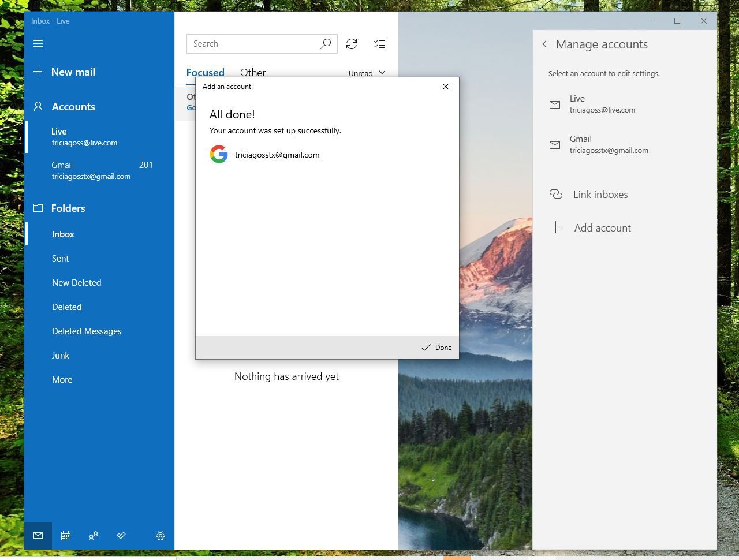Image resolution: width=739 pixels, height=560 pixels.
Task: Open Settings gear icon
Action: pyautogui.click(x=161, y=536)
